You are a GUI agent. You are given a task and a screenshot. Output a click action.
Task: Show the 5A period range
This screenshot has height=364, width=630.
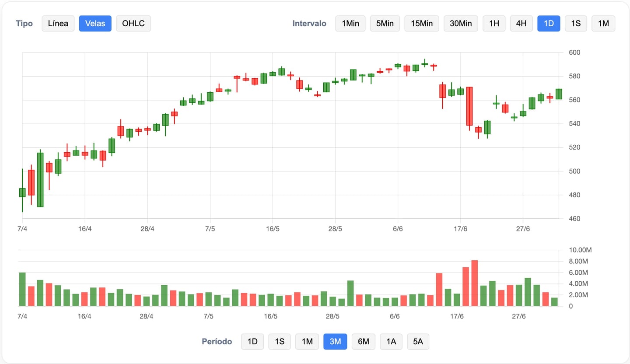pyautogui.click(x=418, y=342)
